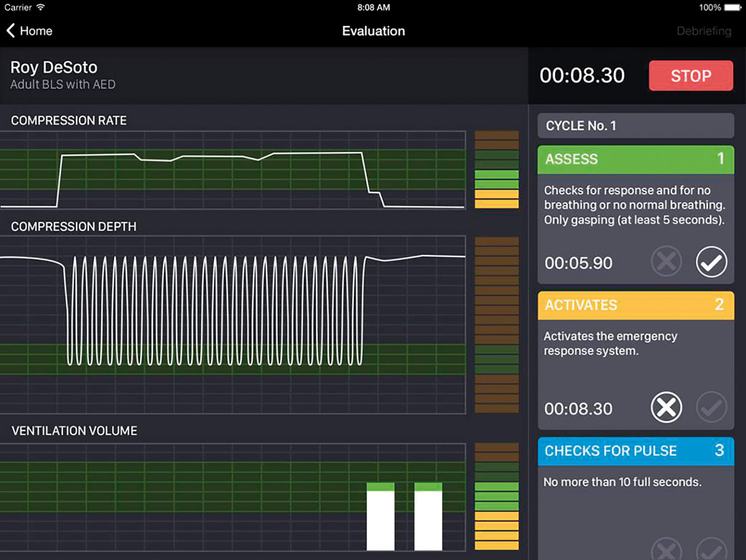Select the checkmark under CHECKS FOR PULSE
The image size is (746, 560).
point(712,550)
